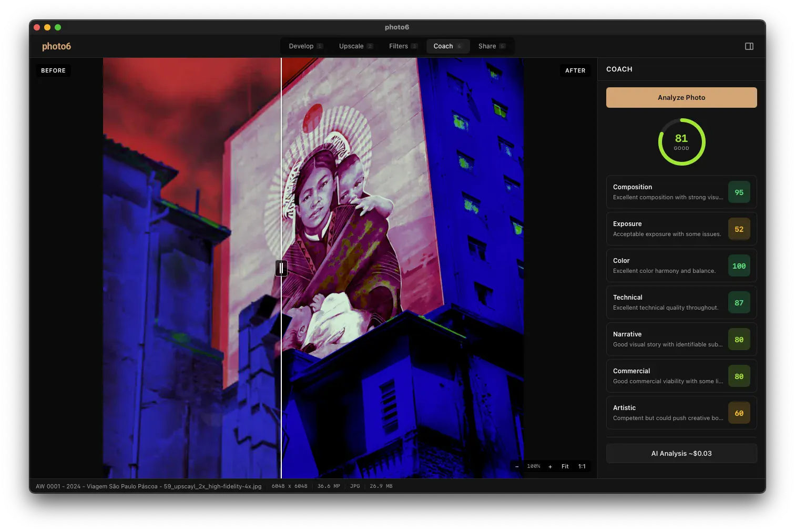Click the green full-screen window button

(58, 27)
